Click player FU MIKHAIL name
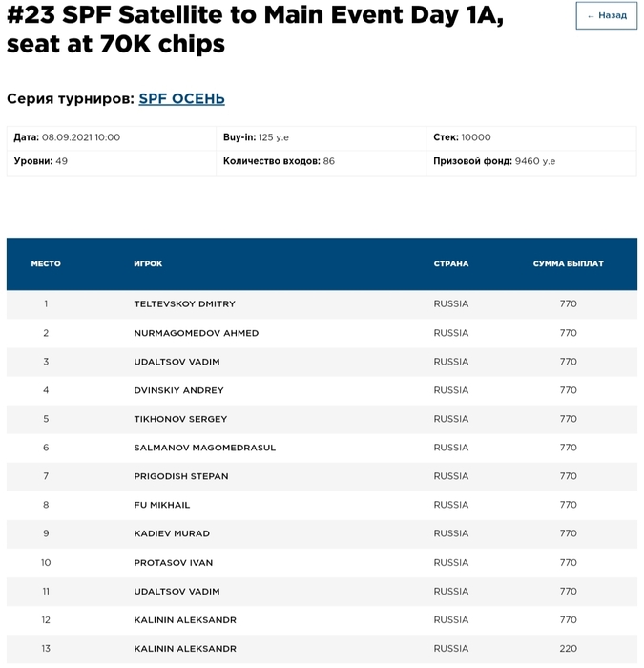 click(162, 505)
